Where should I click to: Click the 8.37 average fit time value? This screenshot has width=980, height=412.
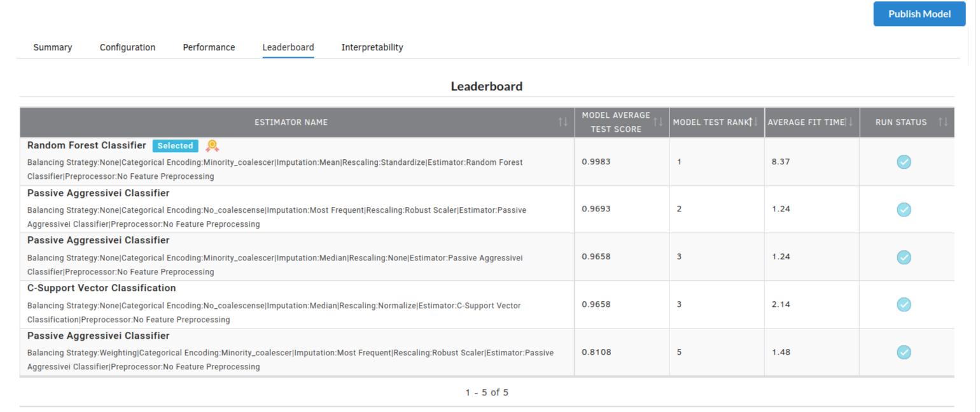click(x=781, y=162)
